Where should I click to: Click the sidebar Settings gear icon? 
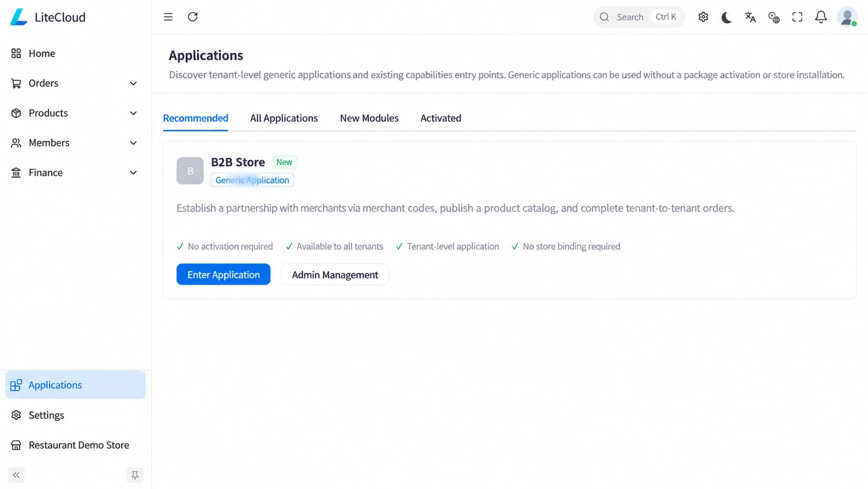[x=16, y=415]
